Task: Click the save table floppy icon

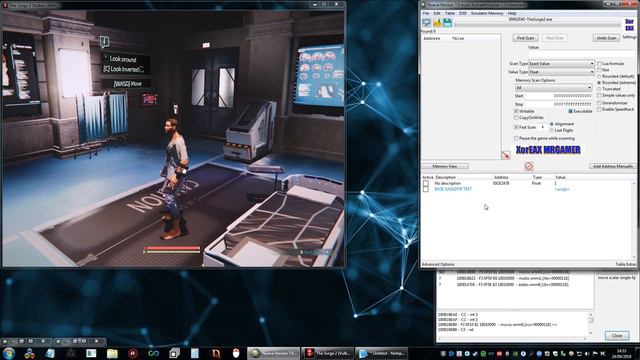Action: click(x=447, y=23)
